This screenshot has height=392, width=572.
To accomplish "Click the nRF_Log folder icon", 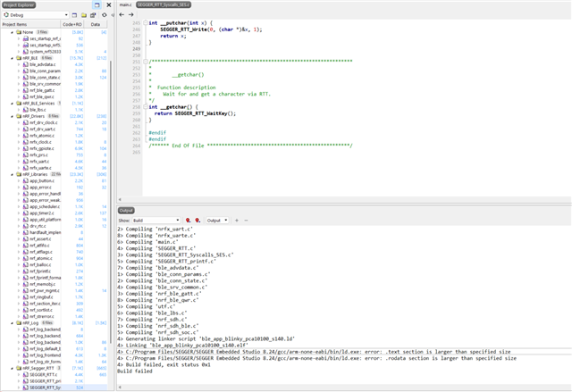I will 19,322.
